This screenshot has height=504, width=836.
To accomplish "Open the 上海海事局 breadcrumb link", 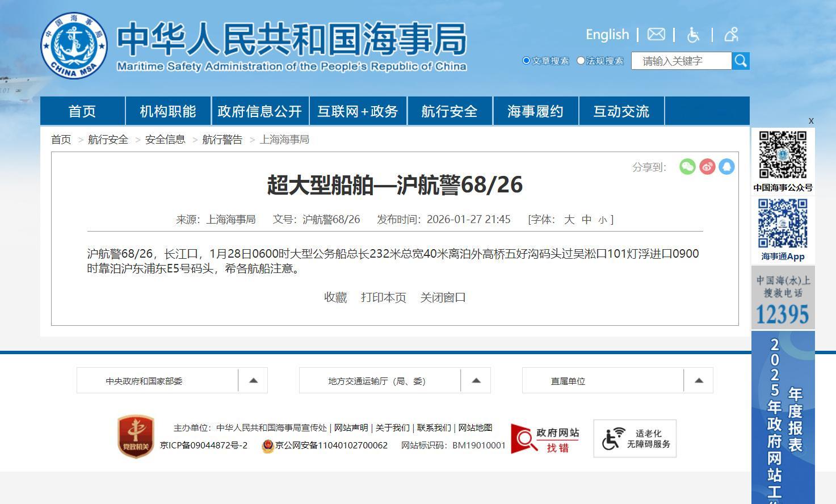I will tap(285, 139).
